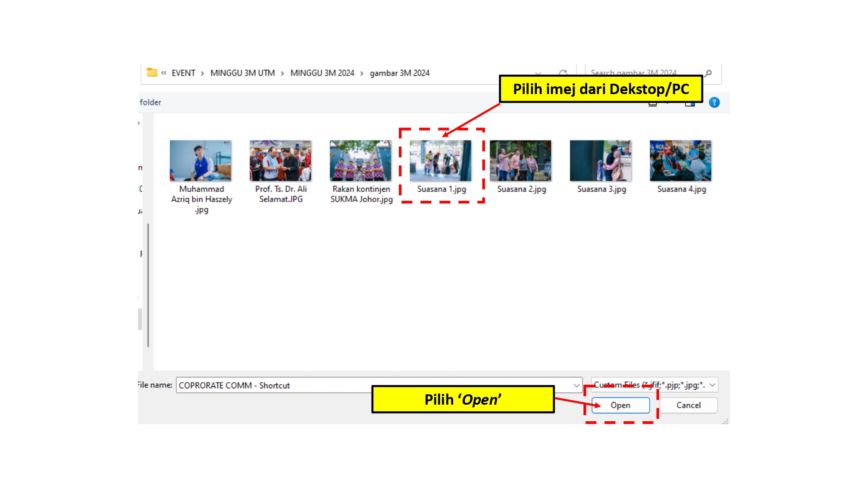
Task: Select the Suasana 3.jpg image file
Action: click(x=600, y=161)
